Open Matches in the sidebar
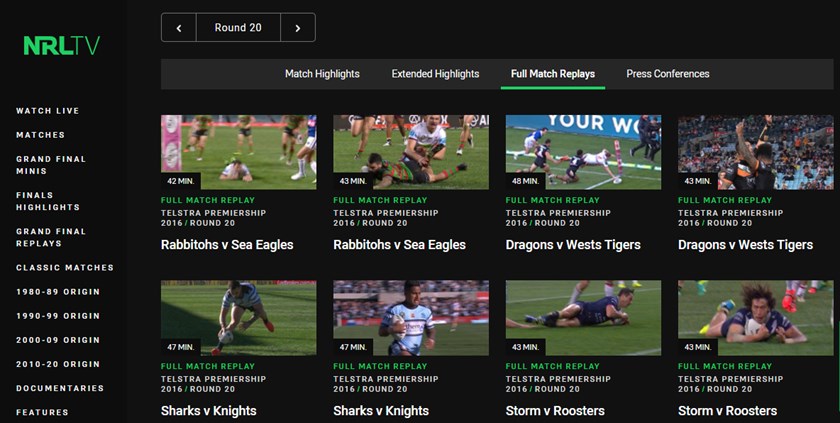The image size is (840, 423). pyautogui.click(x=40, y=135)
